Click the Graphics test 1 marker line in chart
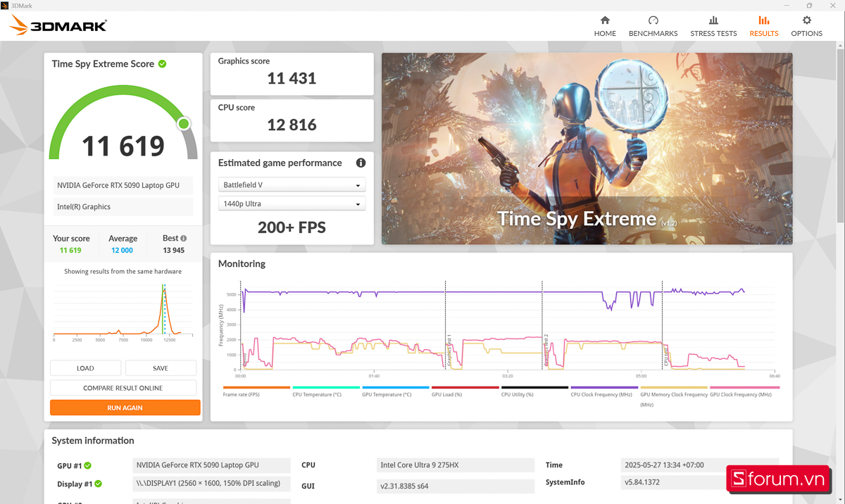 pos(446,325)
